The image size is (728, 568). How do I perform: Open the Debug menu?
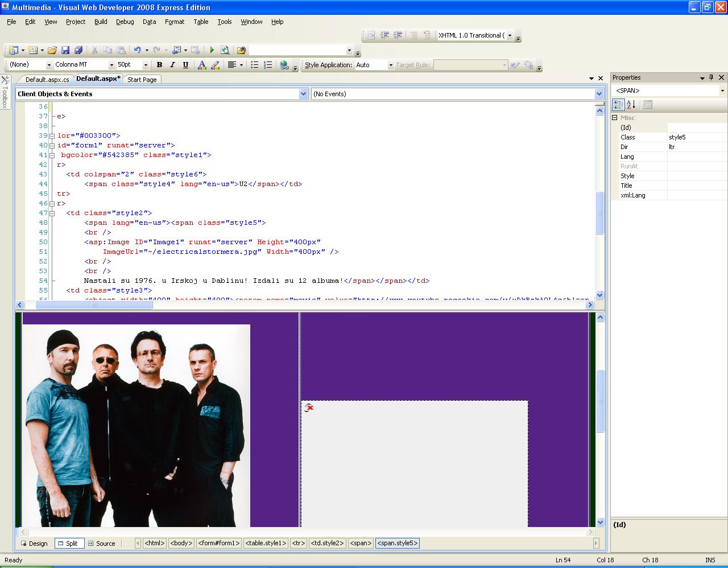pyautogui.click(x=125, y=22)
